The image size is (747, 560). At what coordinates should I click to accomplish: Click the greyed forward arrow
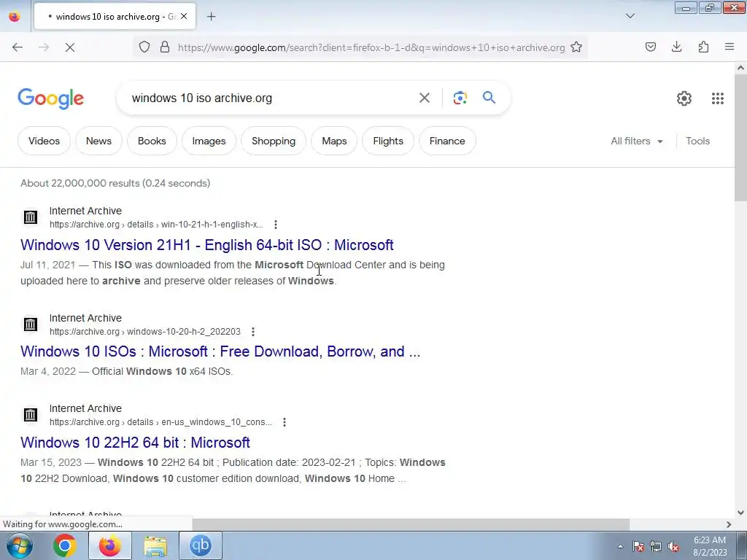point(44,47)
